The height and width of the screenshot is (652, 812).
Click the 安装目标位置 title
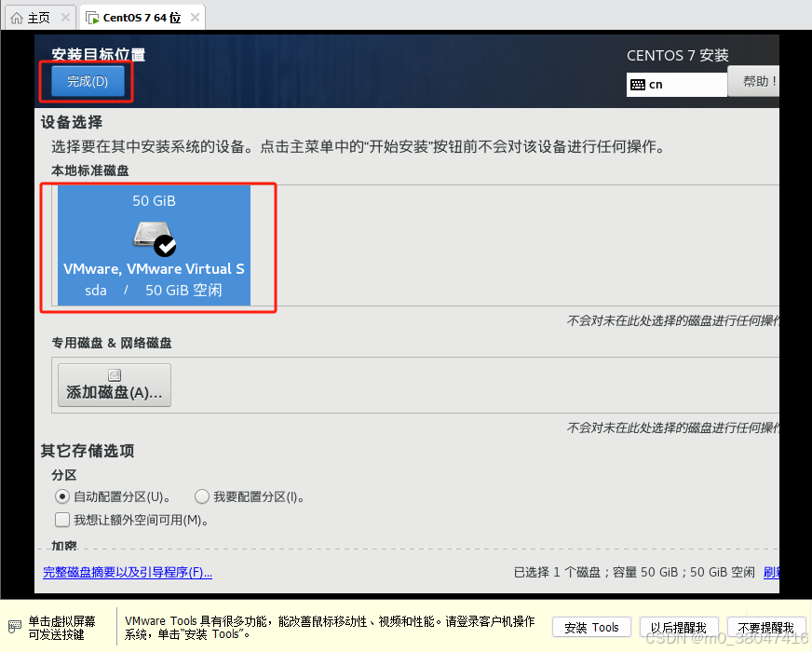(98, 54)
